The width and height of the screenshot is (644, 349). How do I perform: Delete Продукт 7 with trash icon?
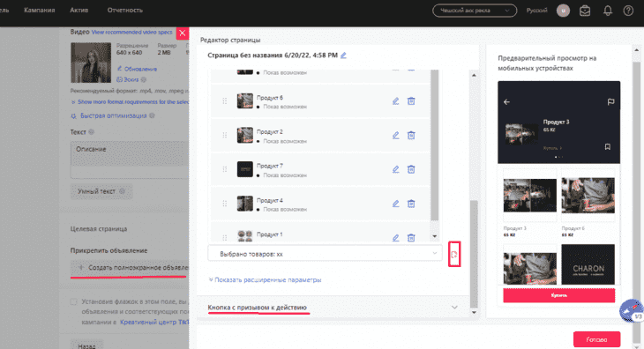[411, 169]
